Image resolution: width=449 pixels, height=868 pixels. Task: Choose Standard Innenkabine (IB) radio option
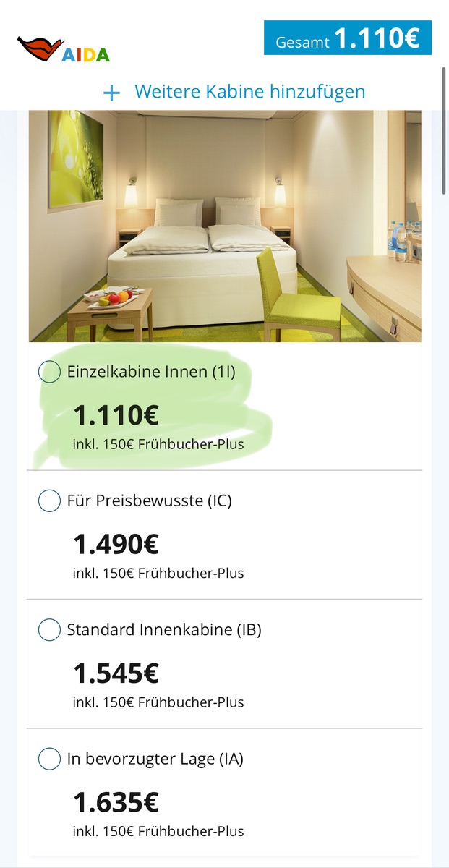click(x=49, y=630)
